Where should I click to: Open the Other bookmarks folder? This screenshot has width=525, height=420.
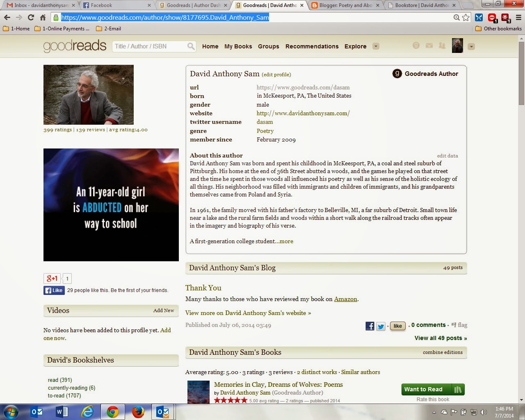pos(498,29)
